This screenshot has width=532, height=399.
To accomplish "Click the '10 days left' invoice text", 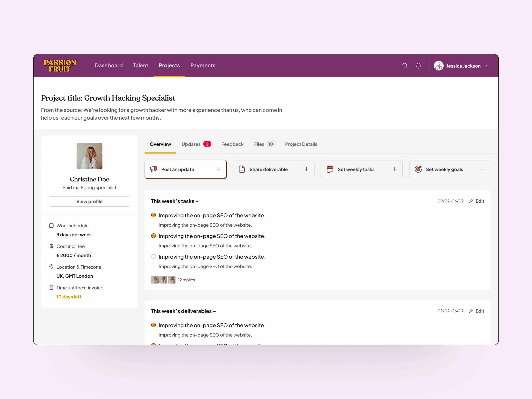I will coord(69,297).
